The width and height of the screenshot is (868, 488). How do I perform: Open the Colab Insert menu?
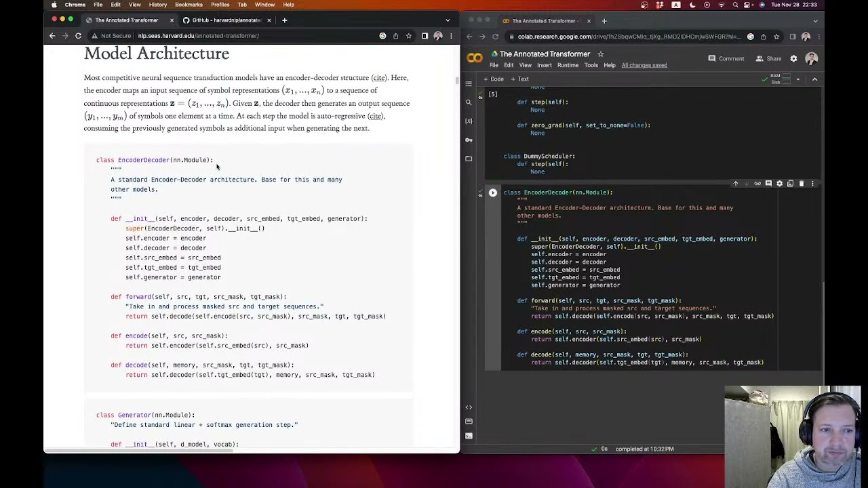[x=545, y=65]
